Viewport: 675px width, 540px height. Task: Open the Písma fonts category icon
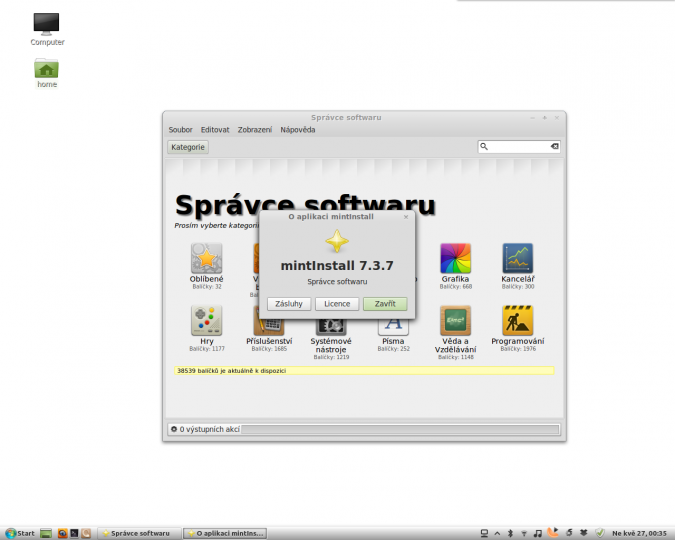click(393, 328)
